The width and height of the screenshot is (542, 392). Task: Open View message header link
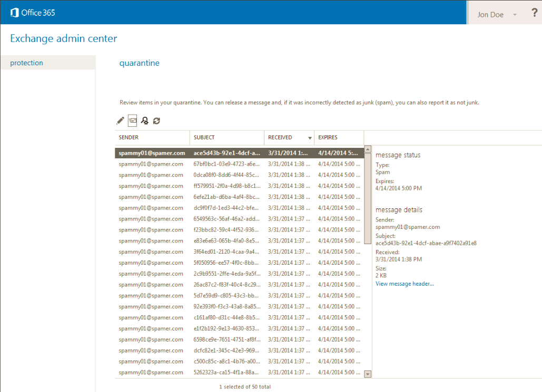click(404, 284)
